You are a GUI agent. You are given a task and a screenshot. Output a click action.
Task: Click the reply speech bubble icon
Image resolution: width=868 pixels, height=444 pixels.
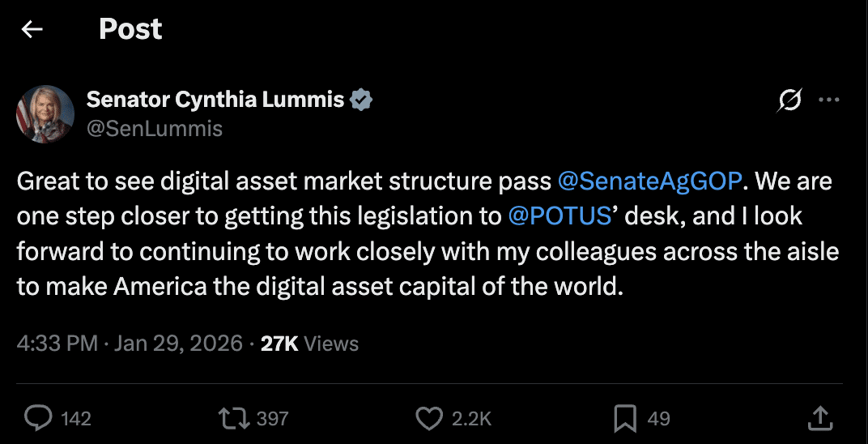click(37, 418)
